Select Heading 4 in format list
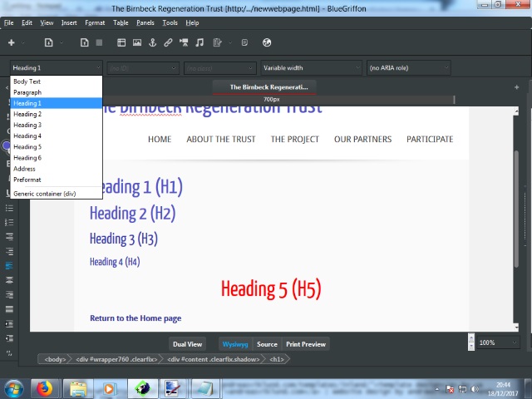Image resolution: width=532 pixels, height=399 pixels. pos(57,135)
